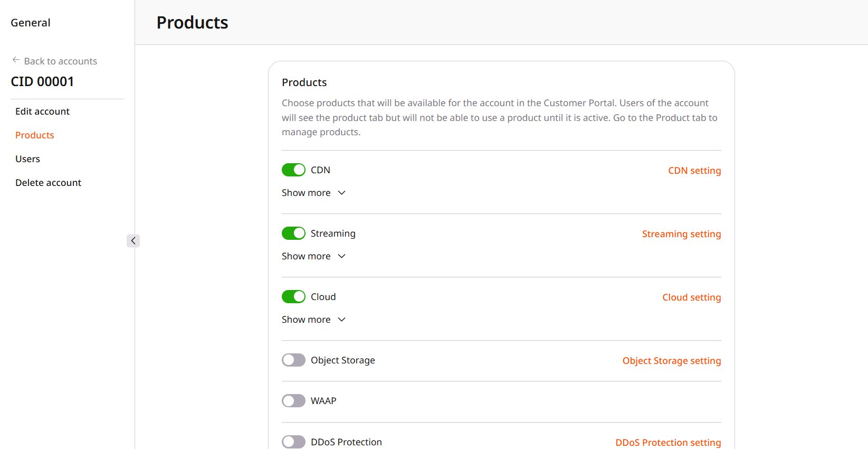This screenshot has height=449, width=868.
Task: Open the Cloud setting link
Action: (691, 297)
